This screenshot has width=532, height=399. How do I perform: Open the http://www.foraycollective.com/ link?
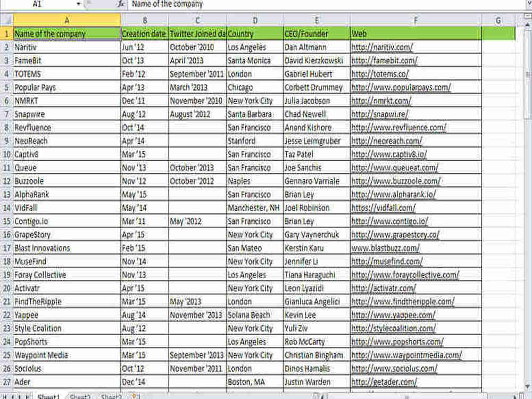click(405, 275)
